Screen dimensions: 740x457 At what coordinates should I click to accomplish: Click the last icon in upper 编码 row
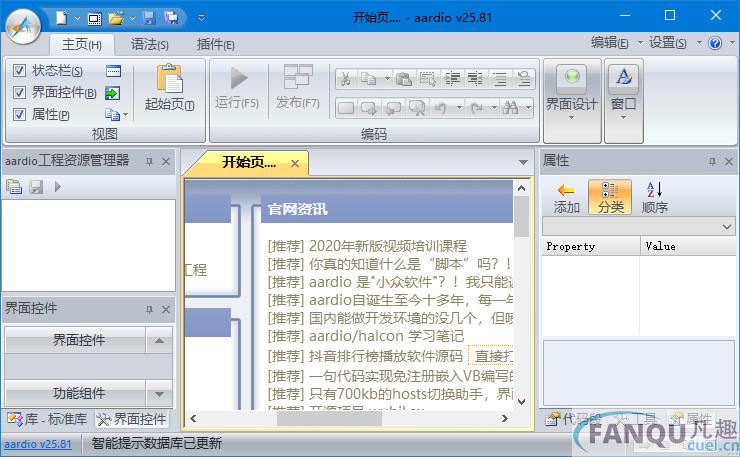click(524, 79)
